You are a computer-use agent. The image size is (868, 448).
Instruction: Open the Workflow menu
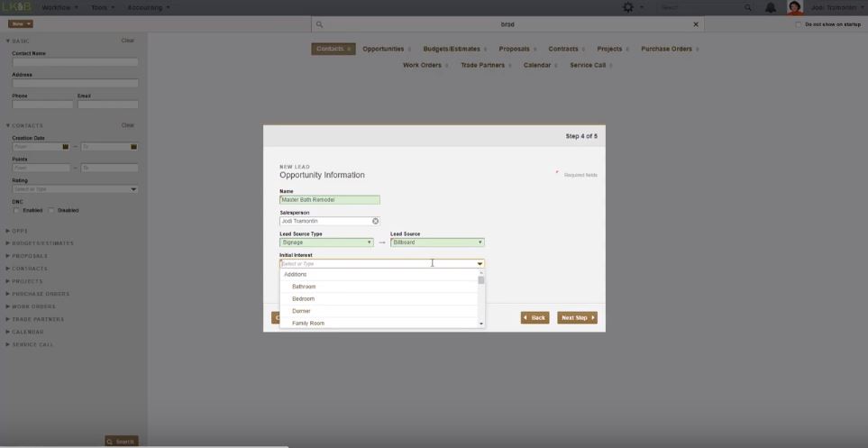click(x=59, y=7)
